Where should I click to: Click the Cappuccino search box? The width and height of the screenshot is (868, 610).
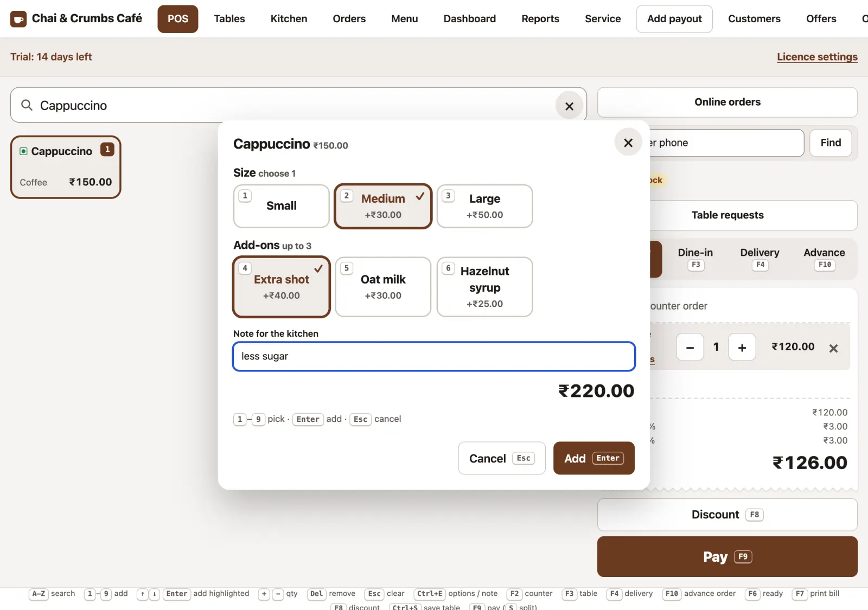[x=298, y=105]
